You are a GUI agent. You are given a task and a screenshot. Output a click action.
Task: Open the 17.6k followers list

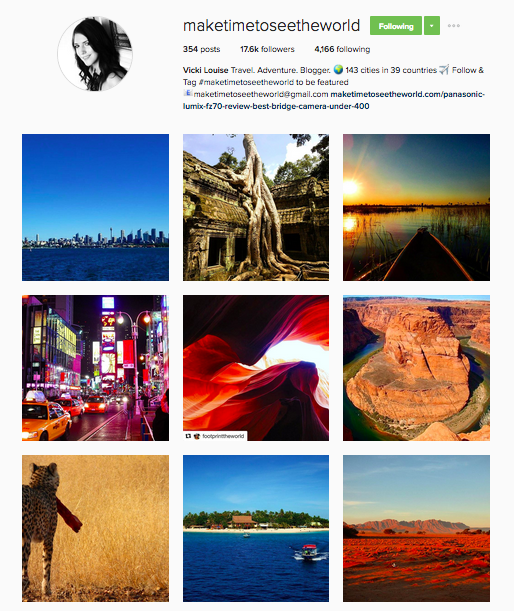[267, 49]
